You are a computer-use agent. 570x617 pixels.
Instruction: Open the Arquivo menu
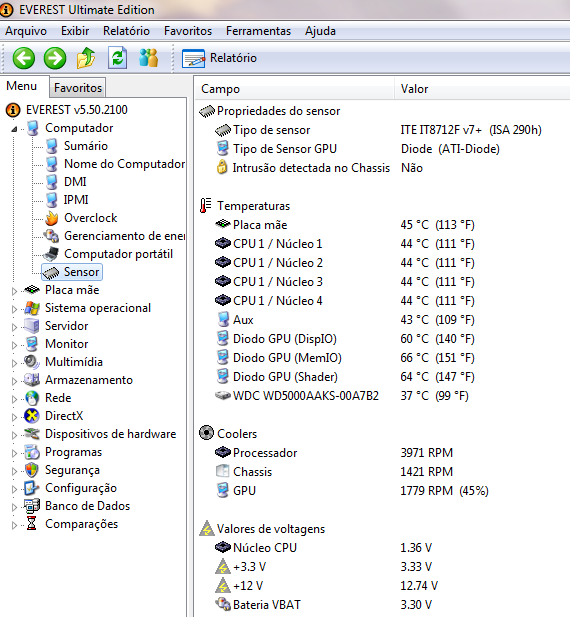(26, 31)
